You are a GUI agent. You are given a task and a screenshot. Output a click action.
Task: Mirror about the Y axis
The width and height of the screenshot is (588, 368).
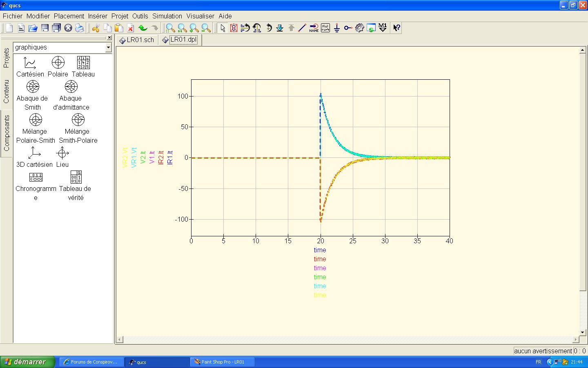pyautogui.click(x=257, y=28)
